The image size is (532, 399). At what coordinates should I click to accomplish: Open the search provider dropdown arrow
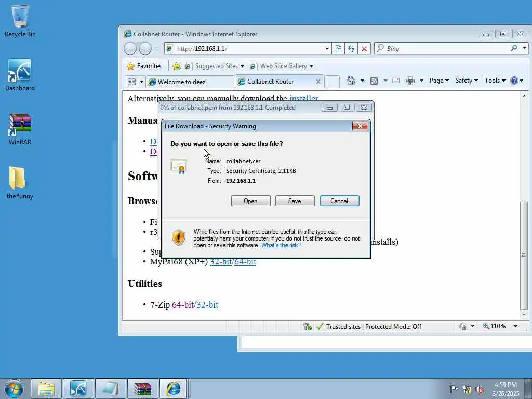(524, 48)
